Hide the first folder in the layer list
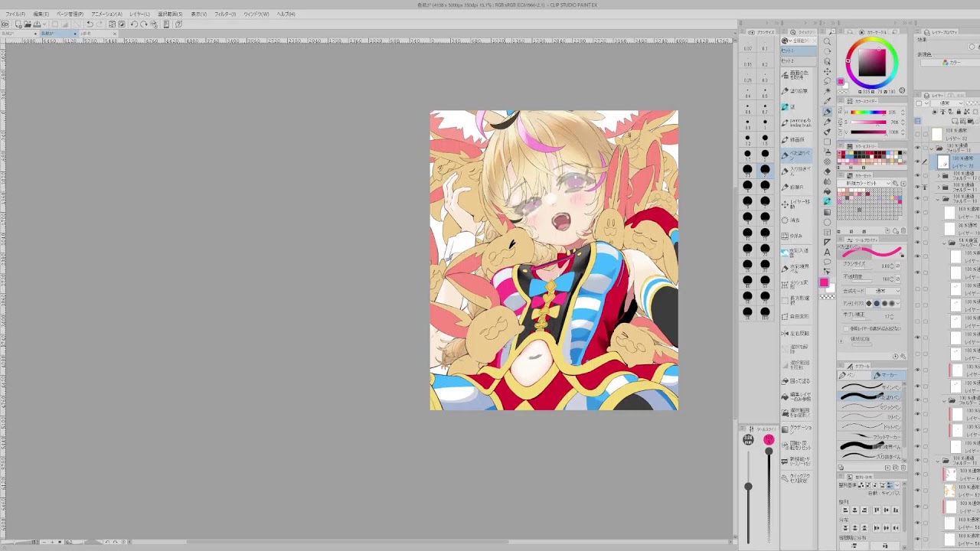Viewport: 980px width, 551px height. point(918,148)
